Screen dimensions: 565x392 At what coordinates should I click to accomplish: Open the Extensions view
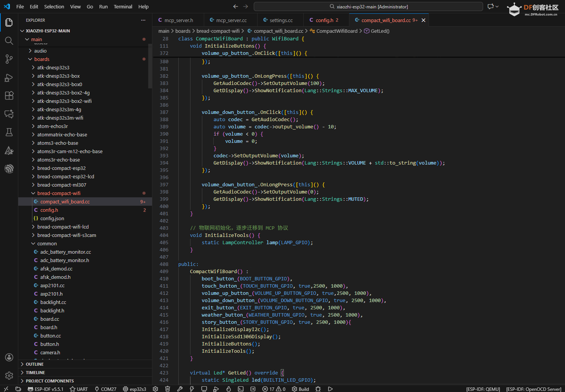9,96
